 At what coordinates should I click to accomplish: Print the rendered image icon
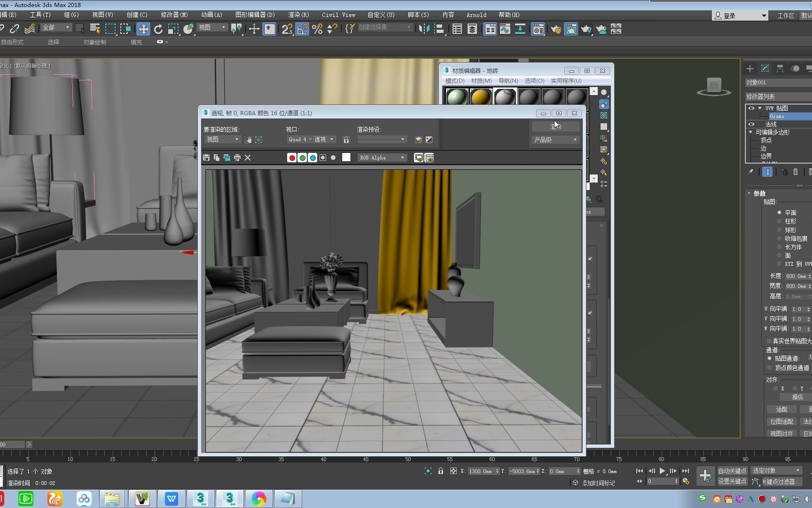click(237, 158)
